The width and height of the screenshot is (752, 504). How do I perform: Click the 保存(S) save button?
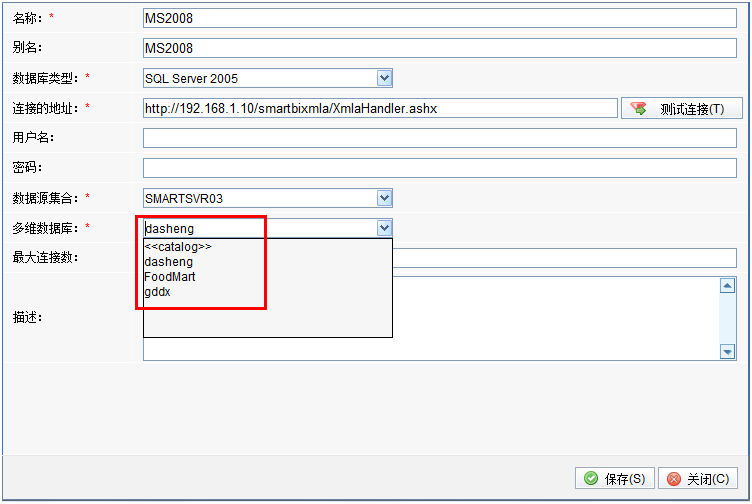(x=614, y=478)
